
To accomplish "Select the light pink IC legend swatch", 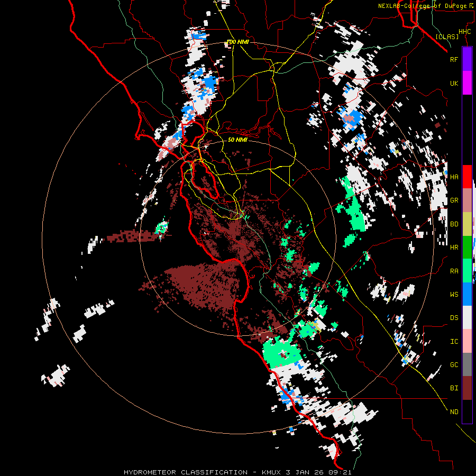I will click(467, 341).
